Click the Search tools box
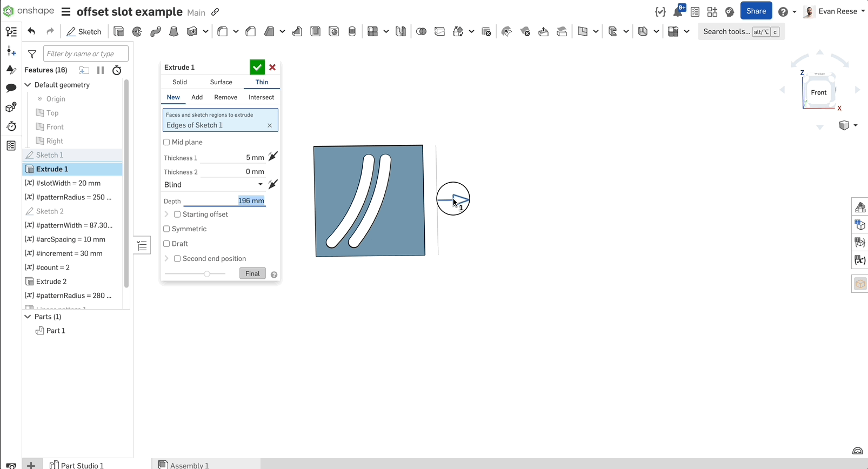 (x=741, y=32)
